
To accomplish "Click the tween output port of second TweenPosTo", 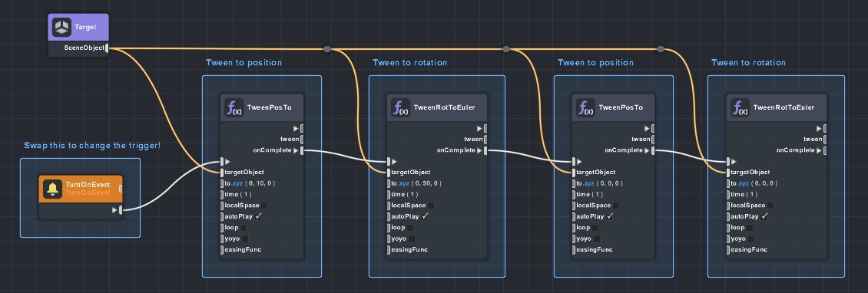I will pyautogui.click(x=654, y=139).
